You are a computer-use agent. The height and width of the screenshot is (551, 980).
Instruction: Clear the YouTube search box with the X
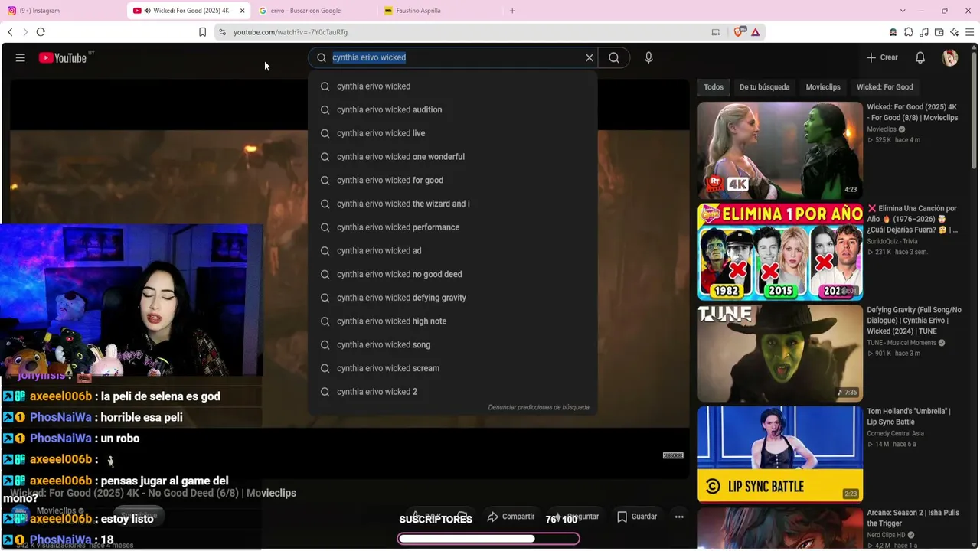(590, 57)
